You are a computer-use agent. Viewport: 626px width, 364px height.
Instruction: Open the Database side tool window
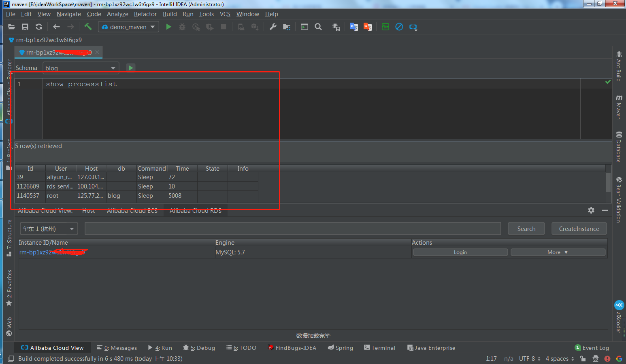(619, 147)
